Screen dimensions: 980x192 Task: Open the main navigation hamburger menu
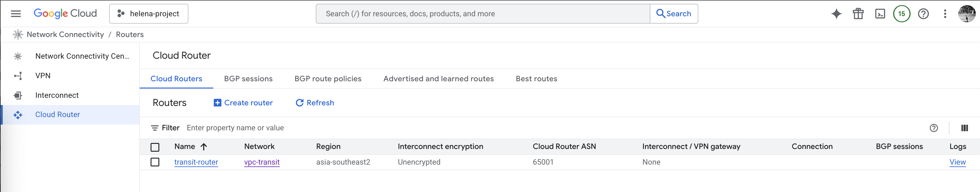[16, 14]
